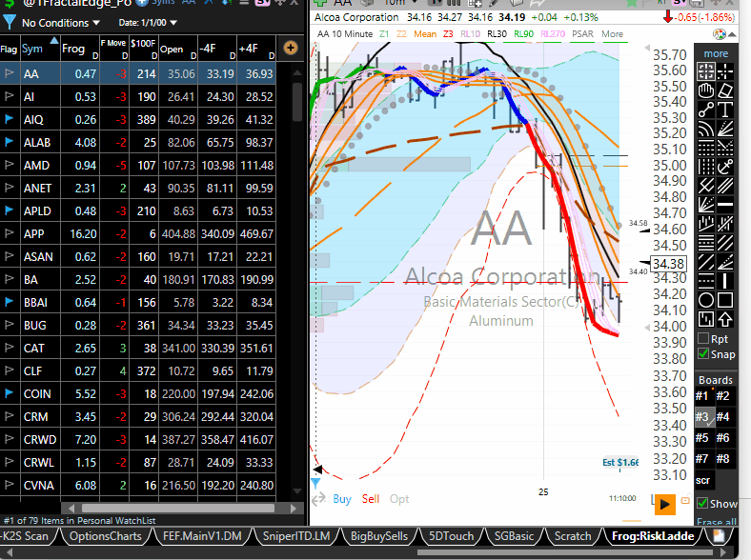Select the crosshair box pointer tool
This screenshot has width=751, height=560.
(705, 71)
